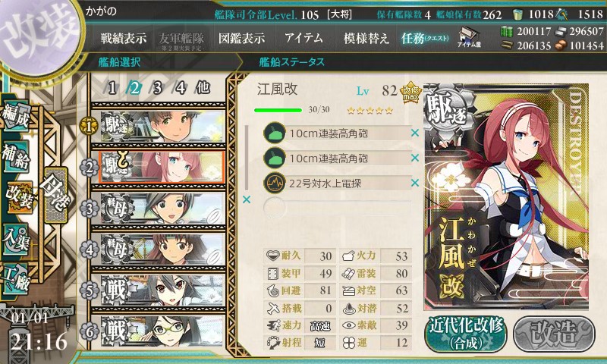Click the green HP bar of 江風改

point(278,110)
